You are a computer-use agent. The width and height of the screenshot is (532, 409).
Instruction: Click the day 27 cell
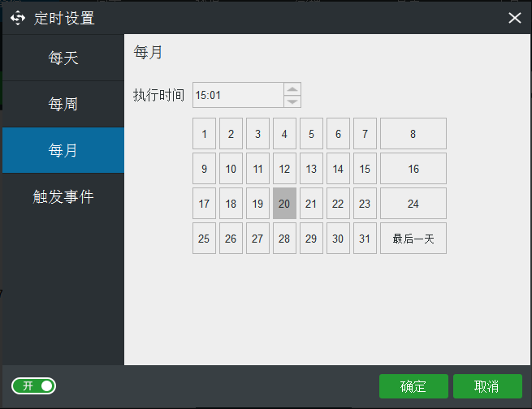[x=257, y=239]
